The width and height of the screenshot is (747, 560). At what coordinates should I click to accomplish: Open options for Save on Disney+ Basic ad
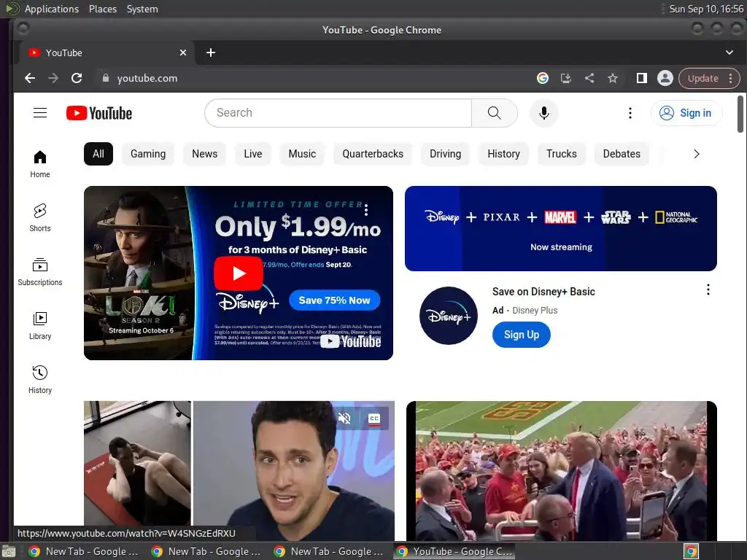click(x=708, y=289)
